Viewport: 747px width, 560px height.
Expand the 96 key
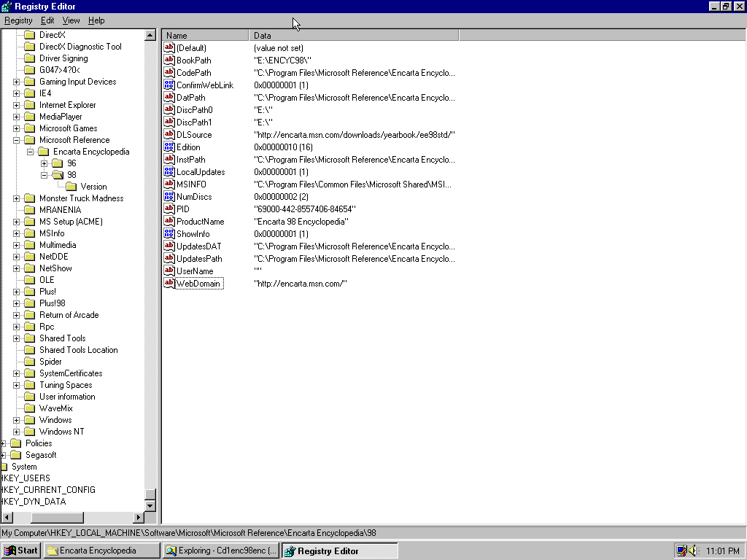point(44,163)
